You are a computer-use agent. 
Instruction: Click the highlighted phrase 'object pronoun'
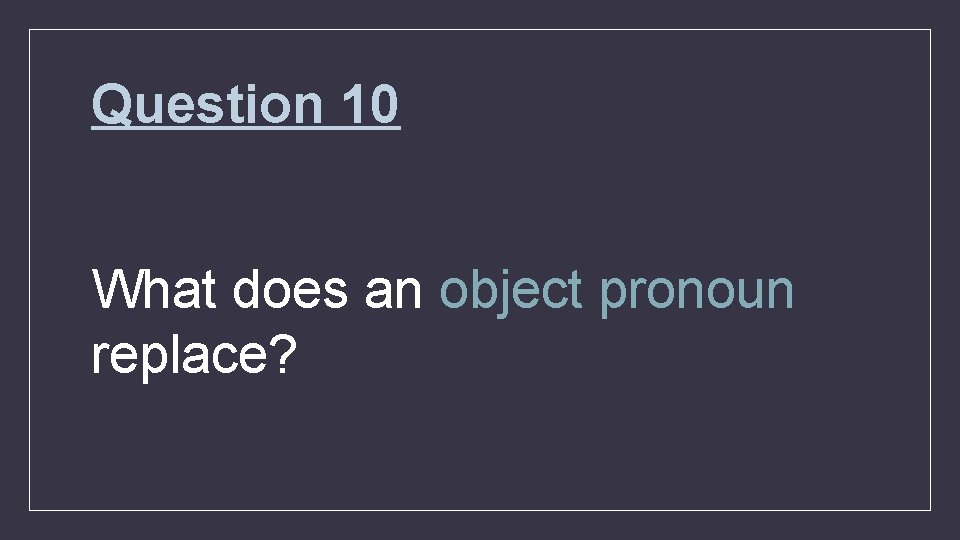[617, 292]
